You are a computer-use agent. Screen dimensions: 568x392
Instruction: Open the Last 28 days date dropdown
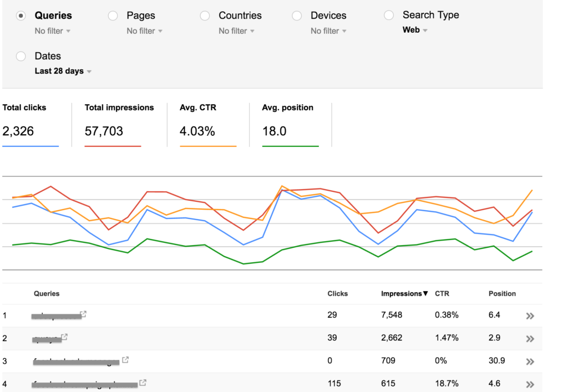pyautogui.click(x=63, y=71)
